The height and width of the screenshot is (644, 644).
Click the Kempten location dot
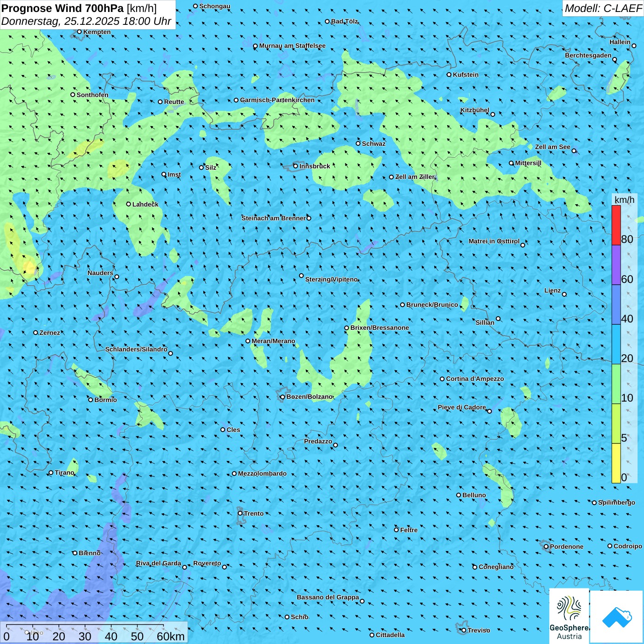click(x=79, y=32)
